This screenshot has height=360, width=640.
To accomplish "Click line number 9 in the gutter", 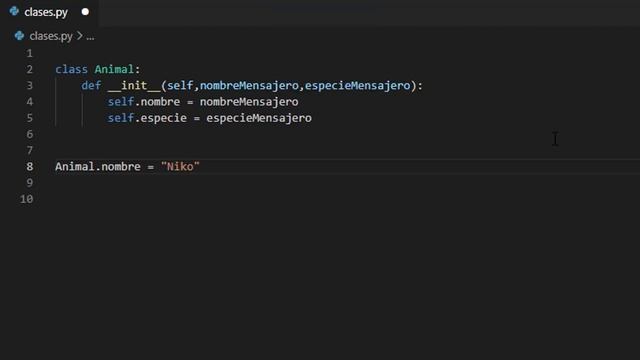I will (x=29, y=183).
